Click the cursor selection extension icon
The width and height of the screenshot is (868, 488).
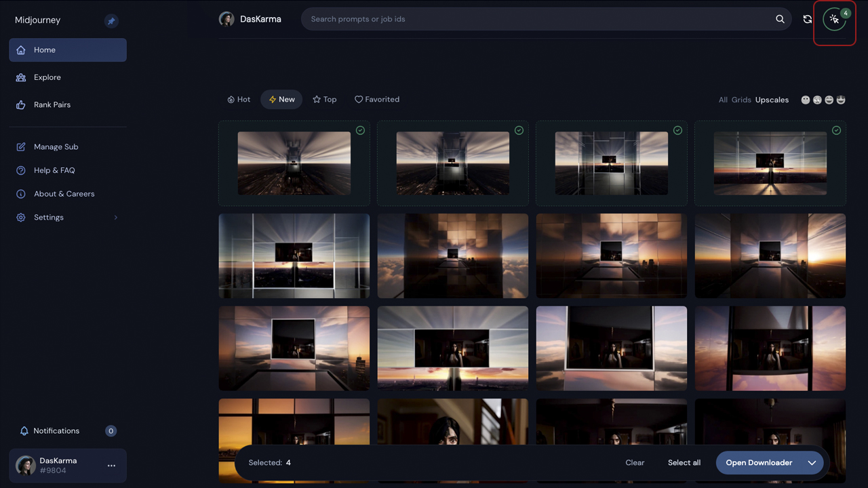click(x=835, y=20)
